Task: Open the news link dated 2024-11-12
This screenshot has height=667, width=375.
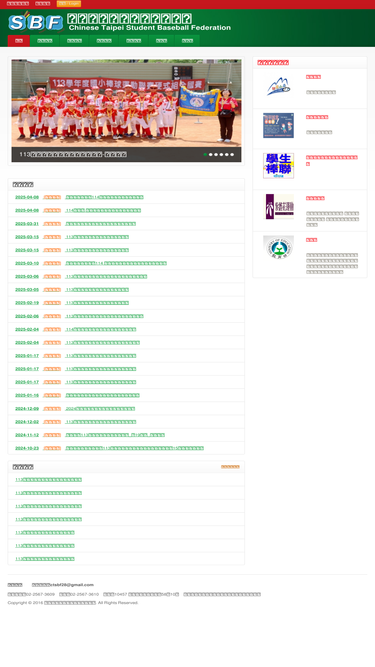Action: pos(115,435)
